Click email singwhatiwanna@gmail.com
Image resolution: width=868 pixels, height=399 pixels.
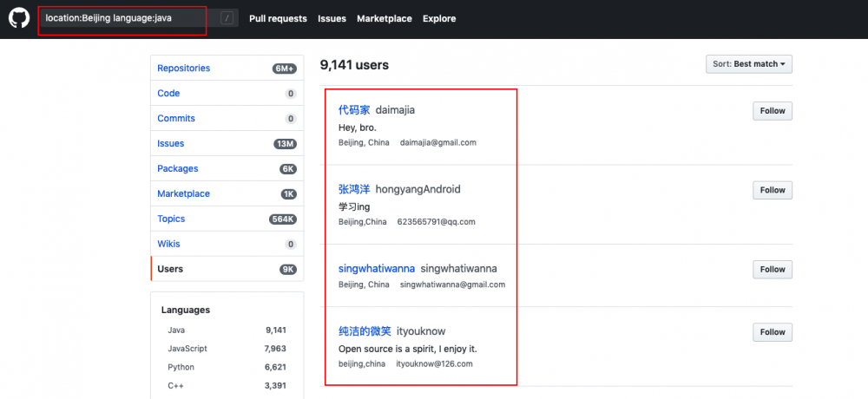452,285
